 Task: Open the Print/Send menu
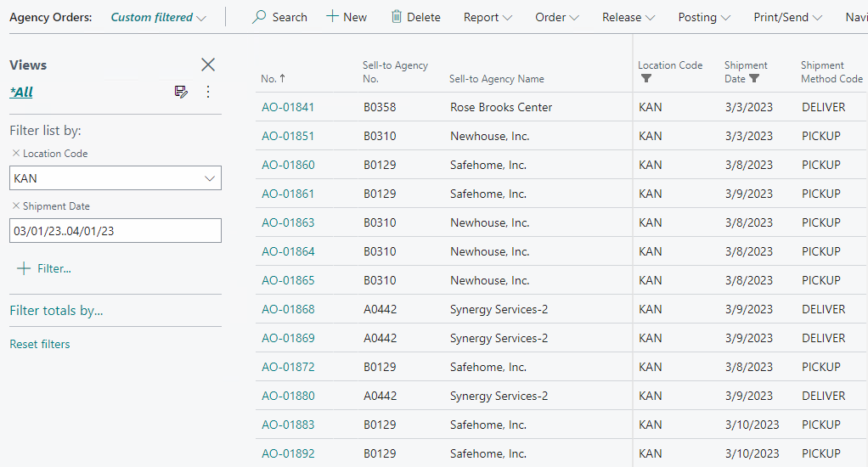click(x=787, y=17)
